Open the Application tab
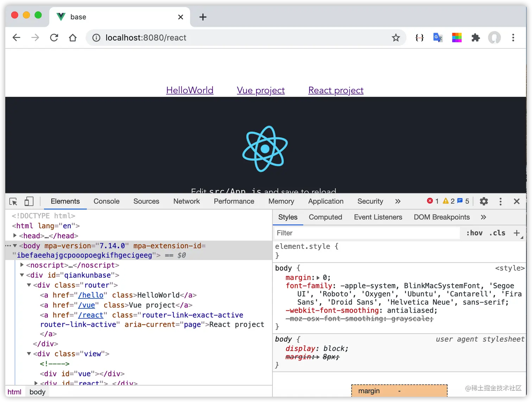 click(326, 201)
